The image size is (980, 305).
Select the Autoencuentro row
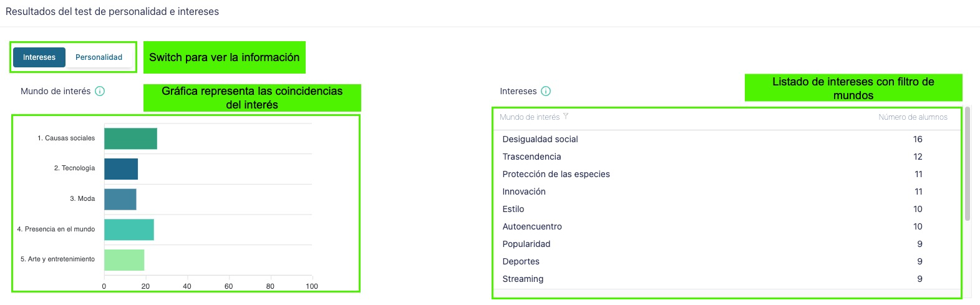[x=532, y=226]
